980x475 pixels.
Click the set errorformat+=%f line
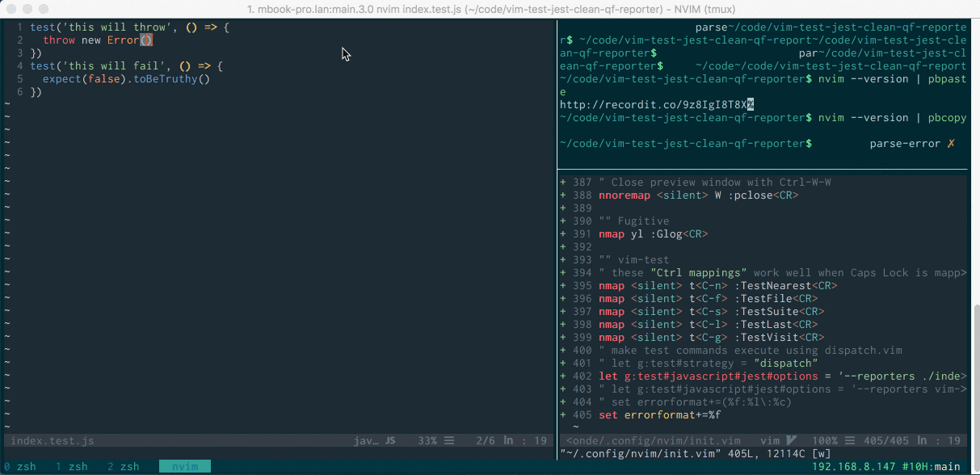pos(660,415)
